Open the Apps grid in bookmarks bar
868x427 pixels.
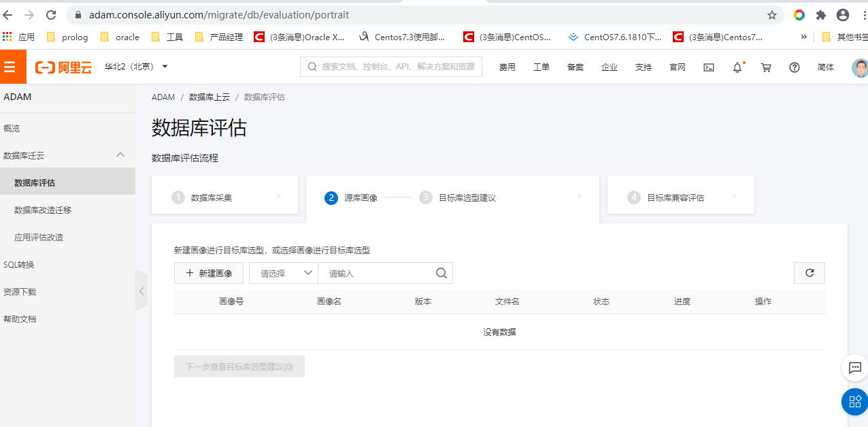tap(18, 37)
